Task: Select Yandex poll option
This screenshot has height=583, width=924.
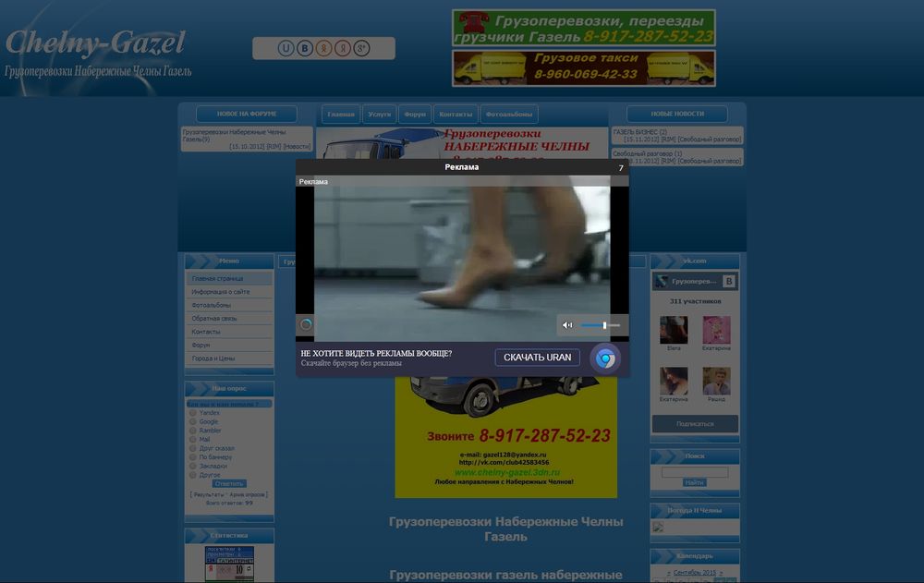Action: click(193, 413)
